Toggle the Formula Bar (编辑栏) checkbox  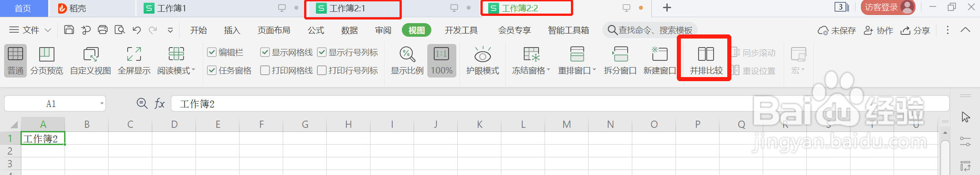coord(211,53)
